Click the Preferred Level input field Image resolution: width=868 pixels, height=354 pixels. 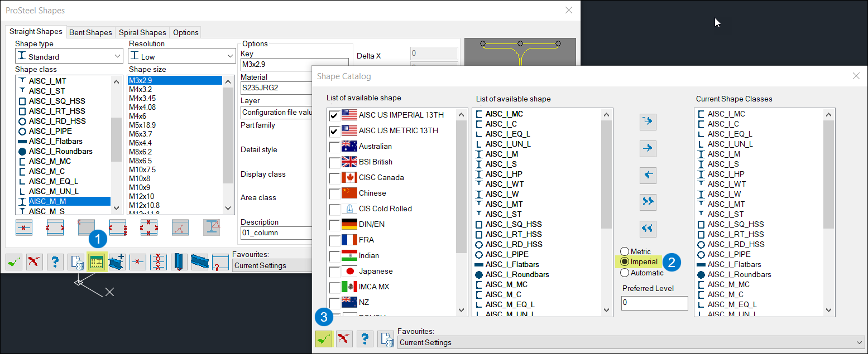click(655, 303)
